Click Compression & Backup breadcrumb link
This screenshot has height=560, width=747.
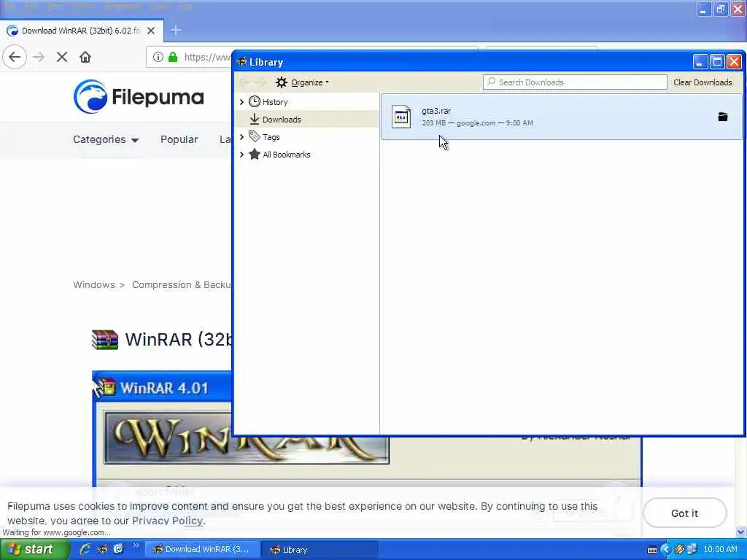pyautogui.click(x=182, y=285)
